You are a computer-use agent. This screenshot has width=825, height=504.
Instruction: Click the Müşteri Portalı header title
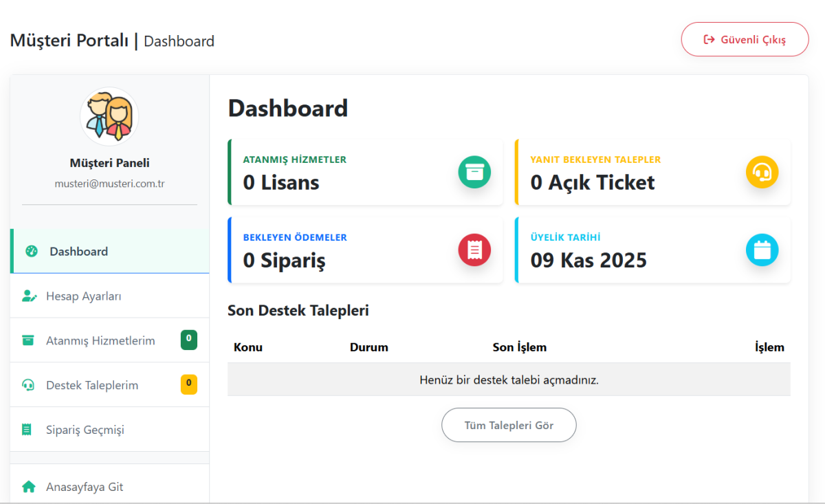[69, 41]
